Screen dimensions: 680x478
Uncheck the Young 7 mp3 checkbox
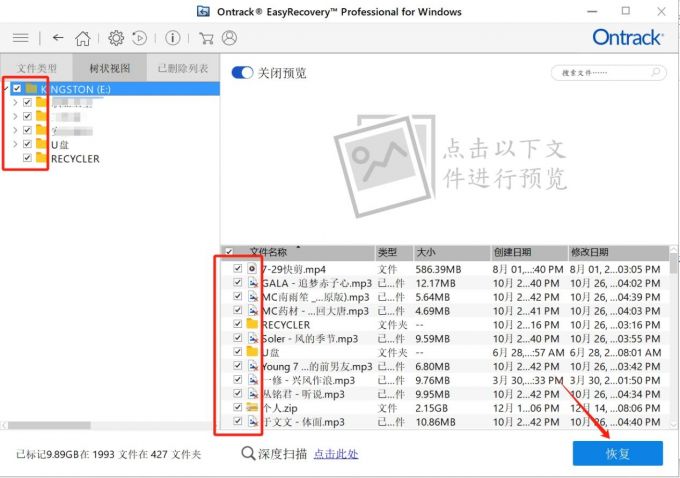point(237,366)
